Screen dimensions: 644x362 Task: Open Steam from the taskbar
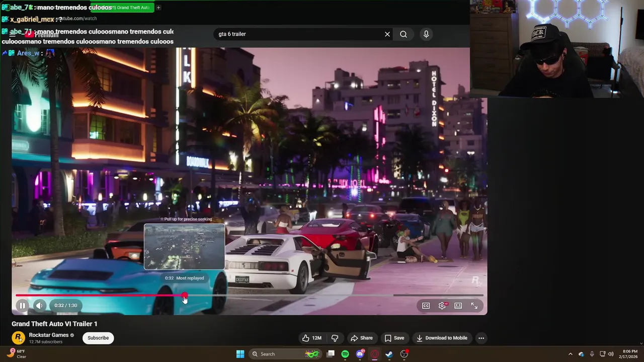tap(389, 354)
